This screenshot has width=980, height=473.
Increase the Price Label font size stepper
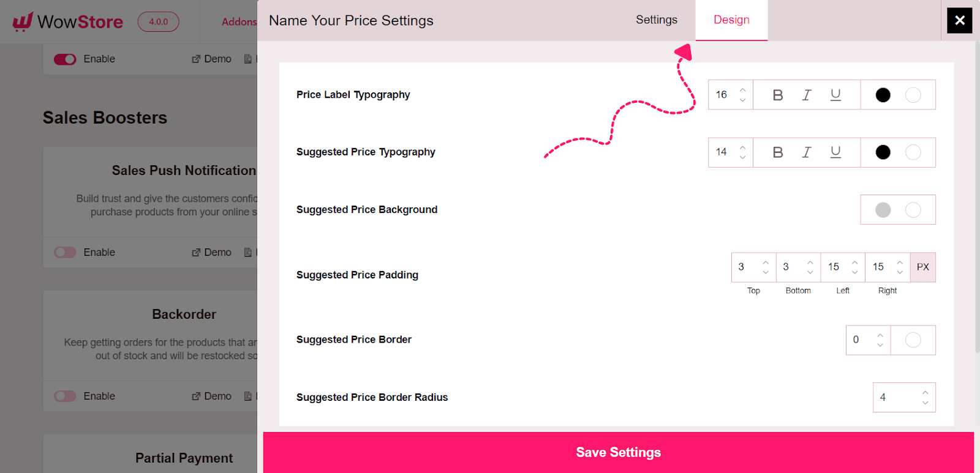tap(742, 90)
